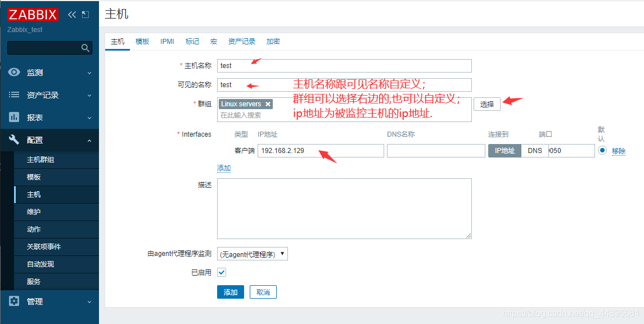The height and width of the screenshot is (324, 644).
Task: Remove Linux servers tag with x icon
Action: click(268, 104)
